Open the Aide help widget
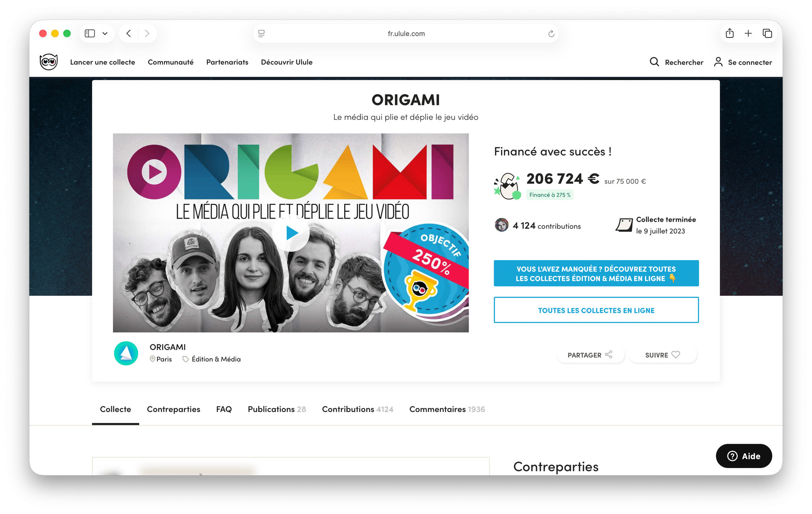Image resolution: width=812 pixels, height=514 pixels. (x=744, y=456)
